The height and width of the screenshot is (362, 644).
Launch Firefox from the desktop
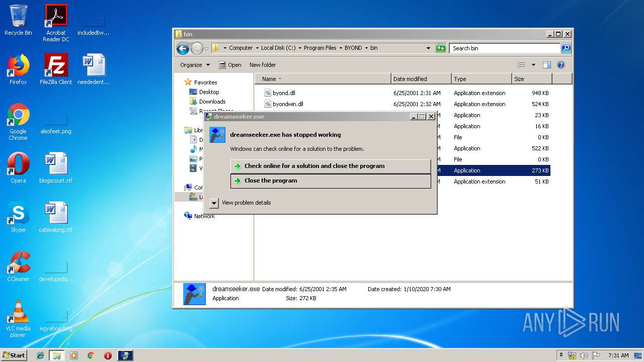pos(18,69)
